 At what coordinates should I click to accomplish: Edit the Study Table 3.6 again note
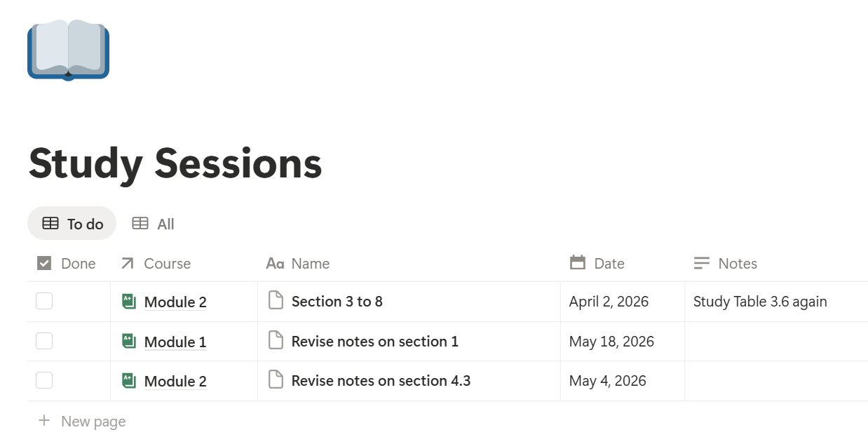pyautogui.click(x=760, y=302)
